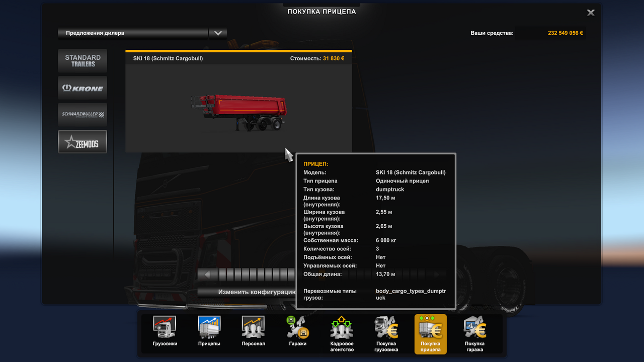The height and width of the screenshot is (362, 644).
Task: Click the Количество осей label
Action: (328, 249)
